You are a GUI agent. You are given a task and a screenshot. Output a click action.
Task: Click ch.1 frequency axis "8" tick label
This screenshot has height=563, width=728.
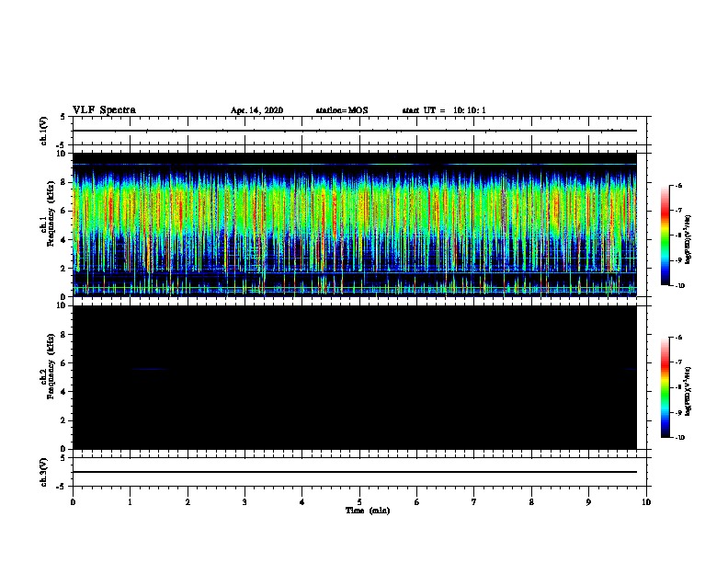(x=64, y=182)
